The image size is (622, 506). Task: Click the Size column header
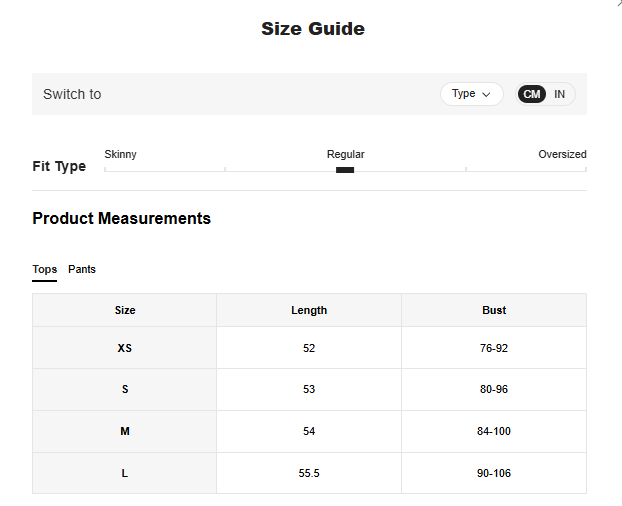125,310
